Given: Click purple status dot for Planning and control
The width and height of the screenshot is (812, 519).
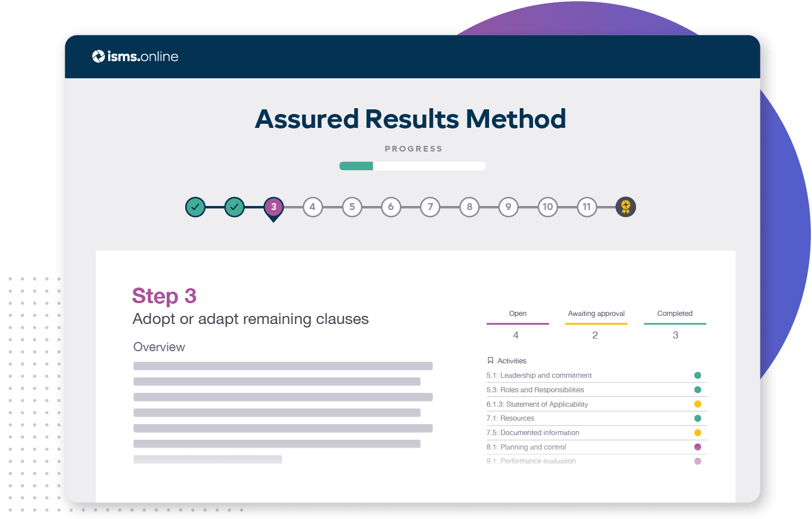Looking at the screenshot, I should coord(697,447).
